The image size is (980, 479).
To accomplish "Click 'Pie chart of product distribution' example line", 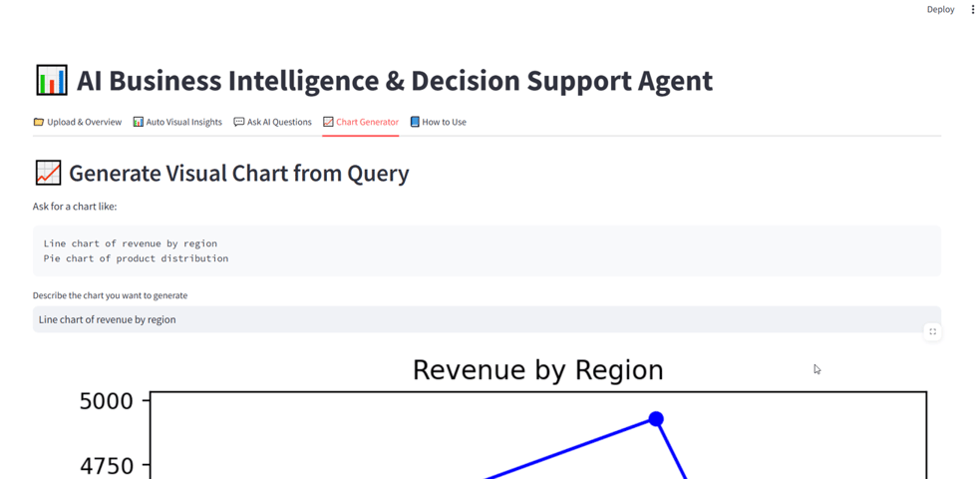I will [137, 258].
